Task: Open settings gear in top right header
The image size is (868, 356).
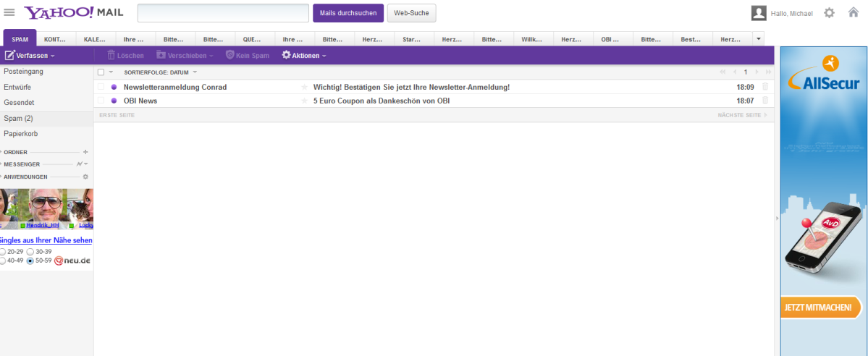Action: pyautogui.click(x=829, y=13)
